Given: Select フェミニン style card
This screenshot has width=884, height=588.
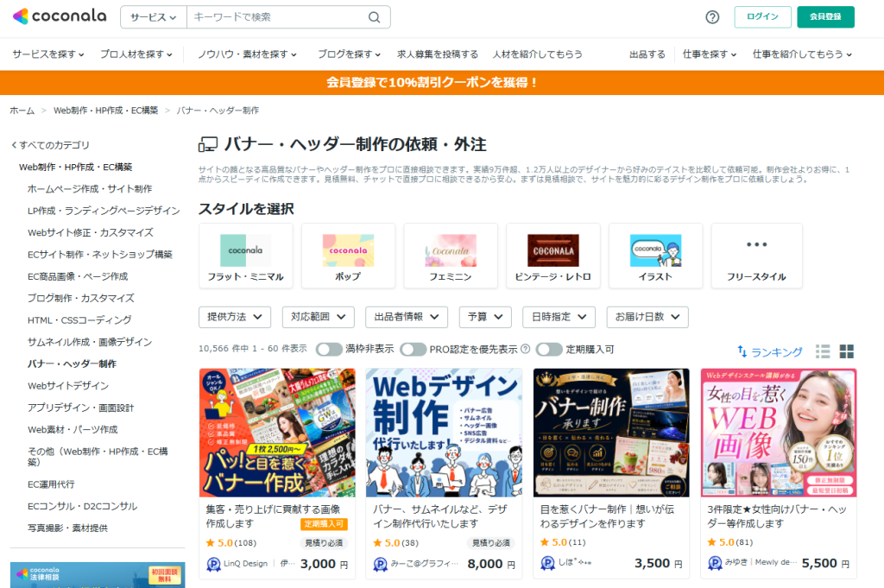Looking at the screenshot, I should [x=451, y=256].
